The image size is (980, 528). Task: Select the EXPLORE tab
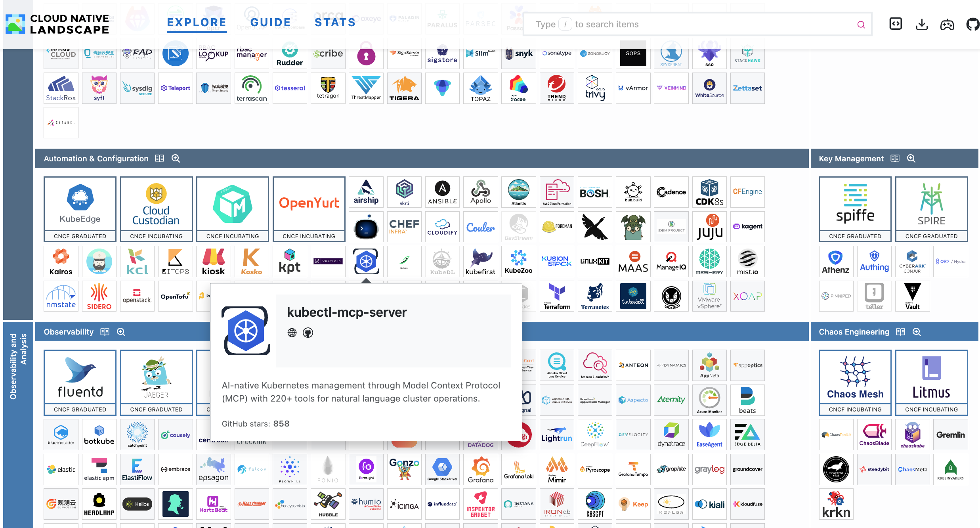[197, 23]
